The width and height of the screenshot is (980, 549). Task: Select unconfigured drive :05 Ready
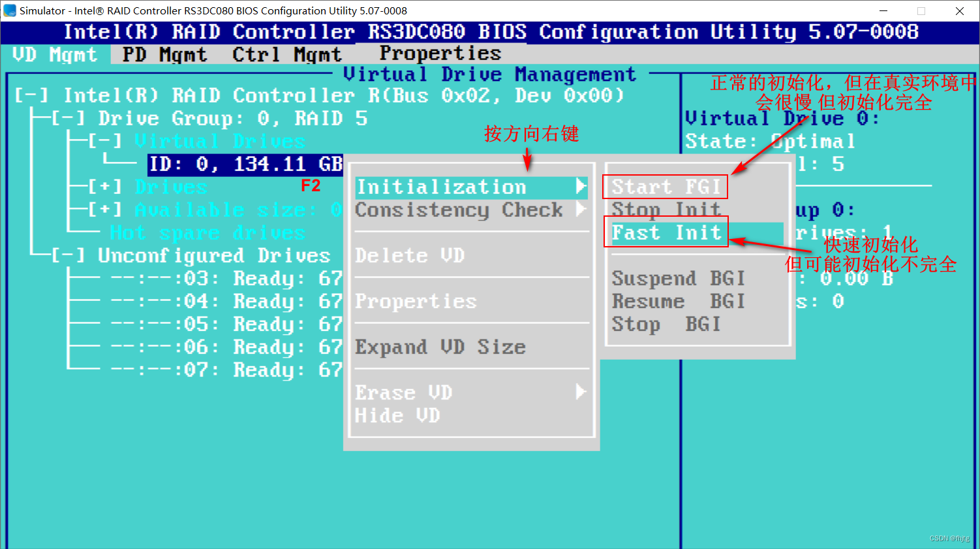tap(226, 324)
